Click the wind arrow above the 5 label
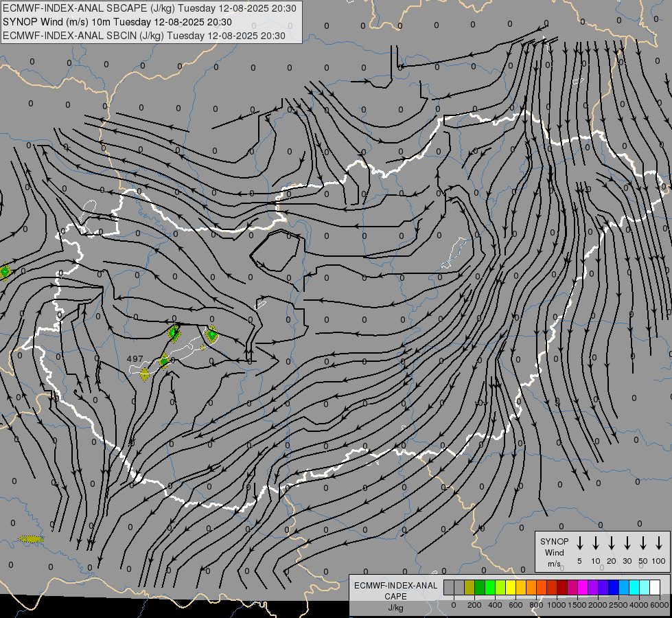Image resolution: width=672 pixels, height=618 pixels. click(579, 542)
